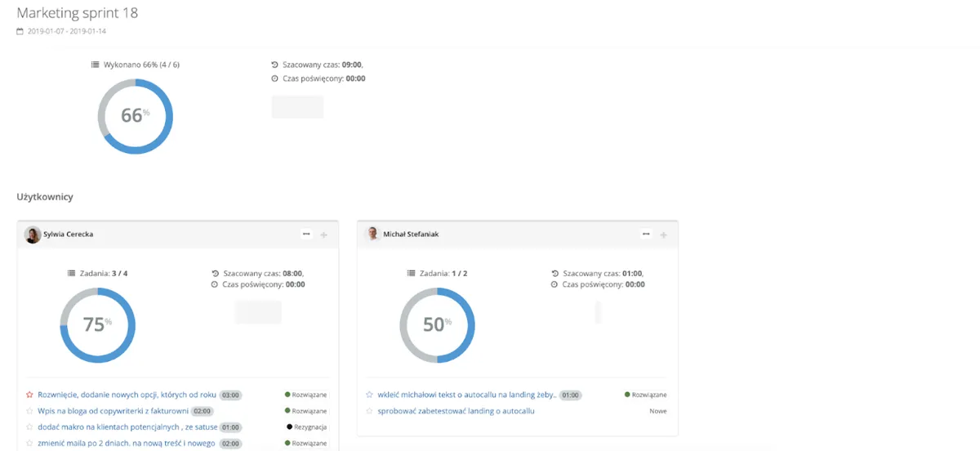Click the Rozwiązane status of the Wpis na bloga task
The image size is (980, 451).
[305, 411]
